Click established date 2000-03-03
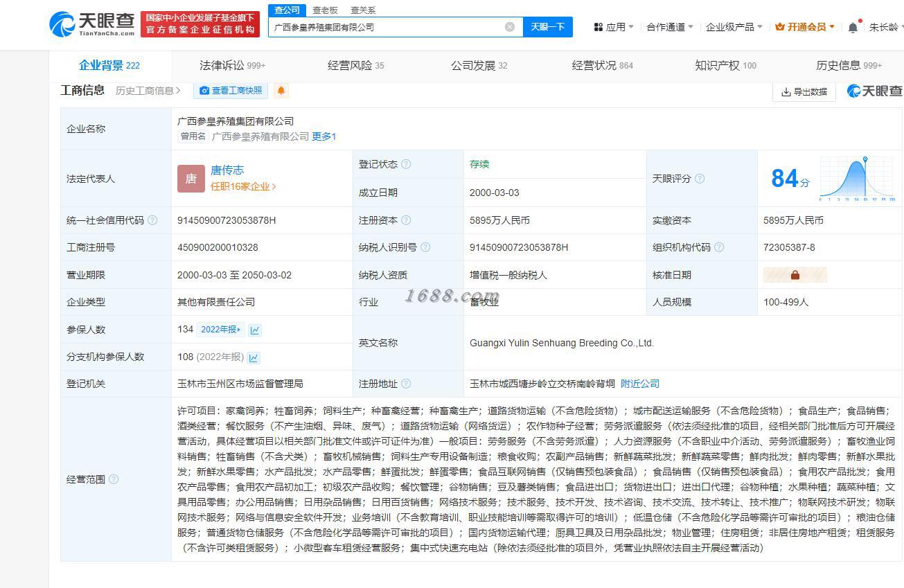The height and width of the screenshot is (588, 904). tap(494, 193)
